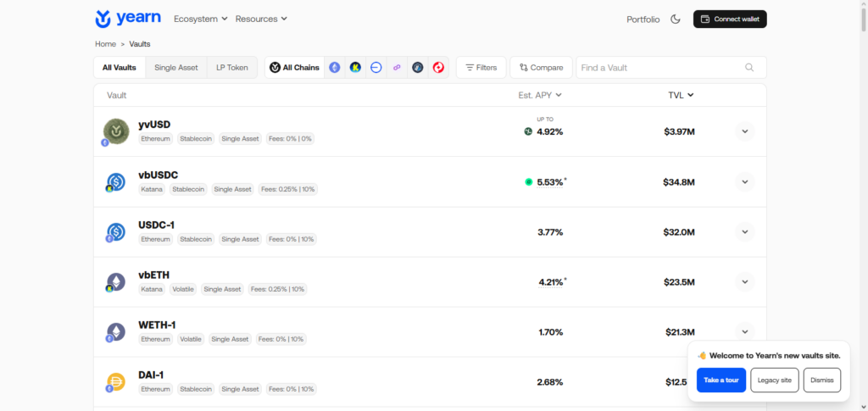Click the search magnifier icon
The height and width of the screenshot is (411, 868).
[x=749, y=68]
